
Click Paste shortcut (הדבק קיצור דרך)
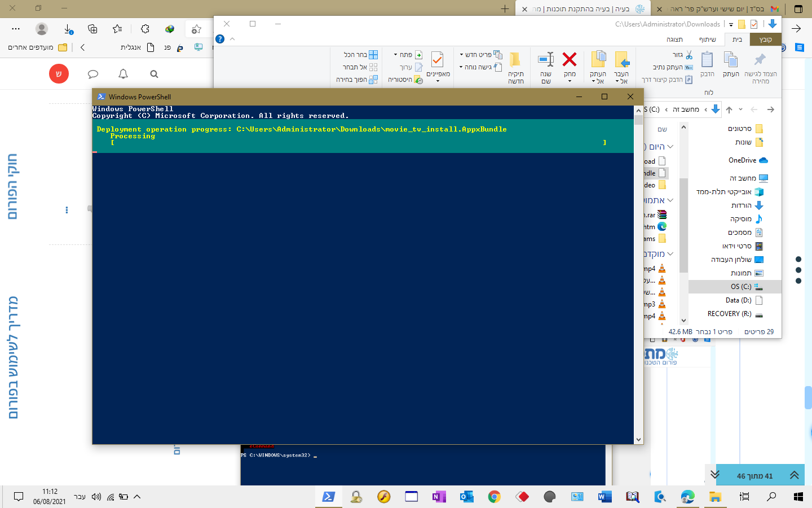[667, 80]
